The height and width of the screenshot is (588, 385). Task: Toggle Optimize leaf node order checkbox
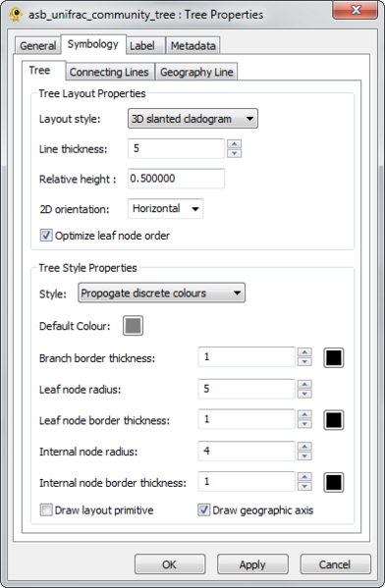pyautogui.click(x=46, y=236)
